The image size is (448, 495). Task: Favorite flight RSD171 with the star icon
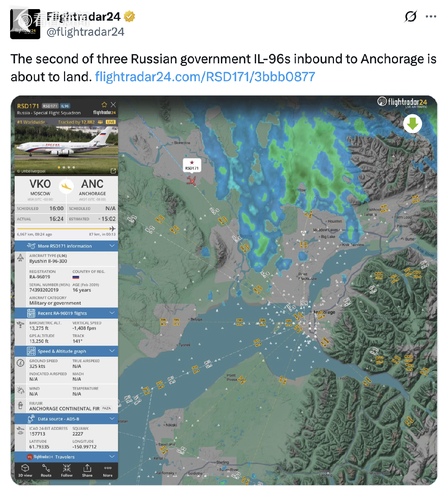[104, 105]
